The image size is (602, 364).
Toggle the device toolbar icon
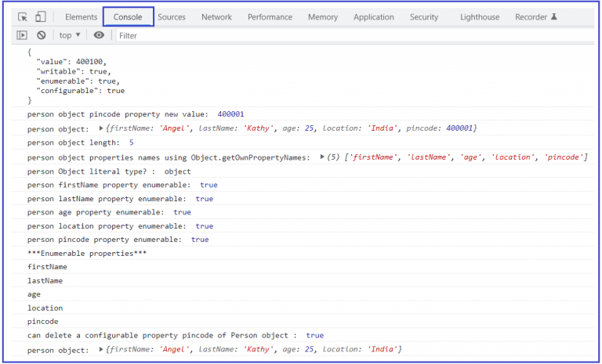tap(40, 17)
